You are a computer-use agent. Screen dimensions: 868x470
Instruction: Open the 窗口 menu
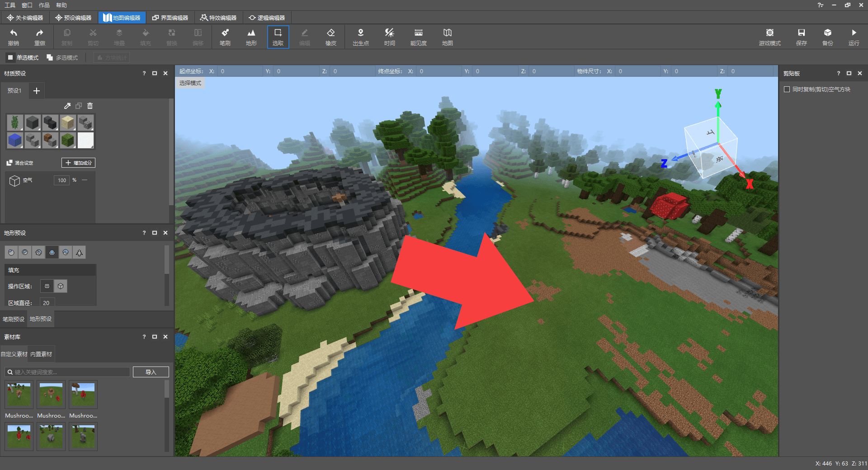coord(27,5)
